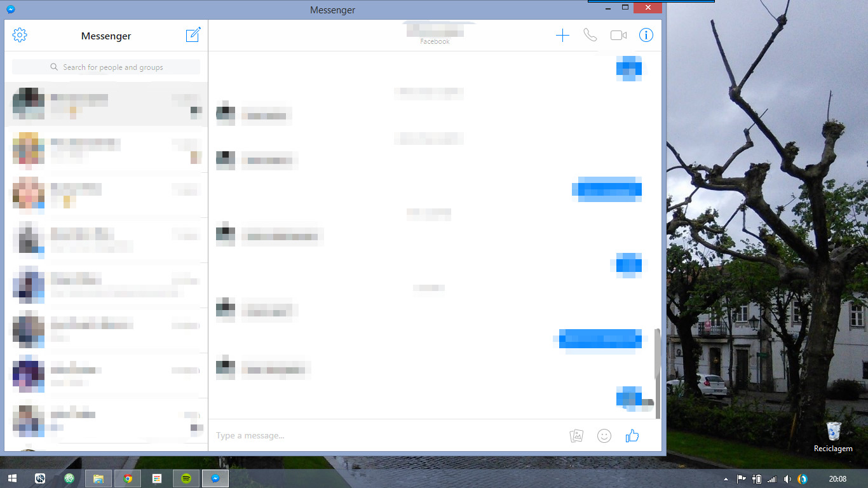
Task: Click the search for people and groups field
Action: (106, 67)
